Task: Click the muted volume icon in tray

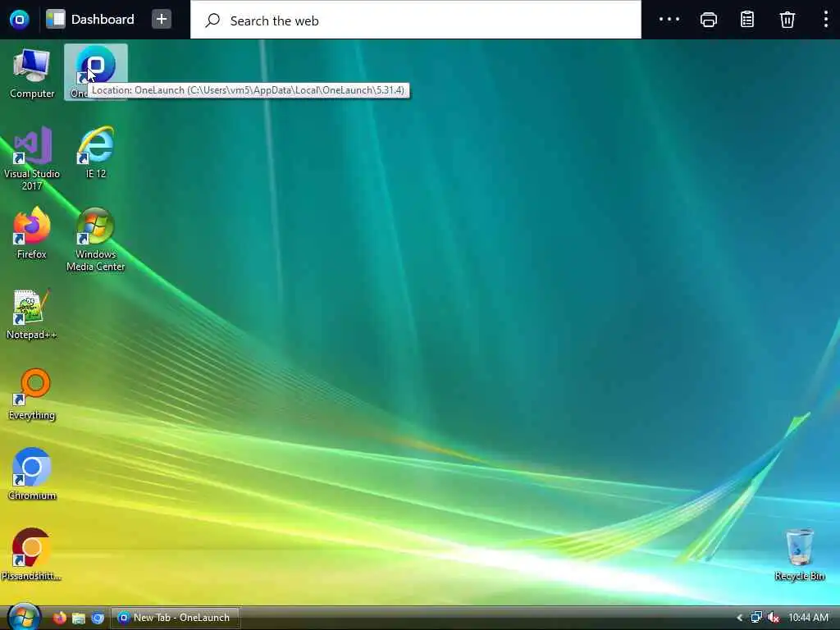Action: pyautogui.click(x=773, y=618)
